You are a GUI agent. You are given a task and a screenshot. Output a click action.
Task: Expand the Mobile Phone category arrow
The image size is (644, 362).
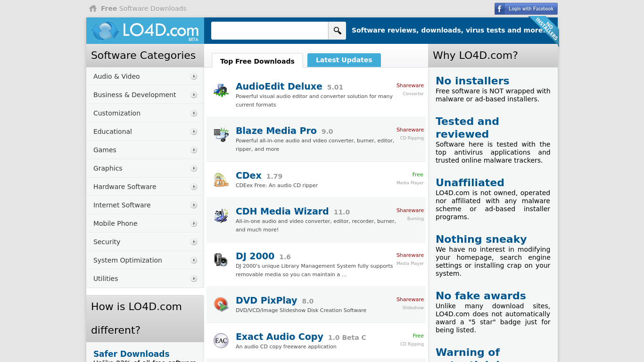194,223
